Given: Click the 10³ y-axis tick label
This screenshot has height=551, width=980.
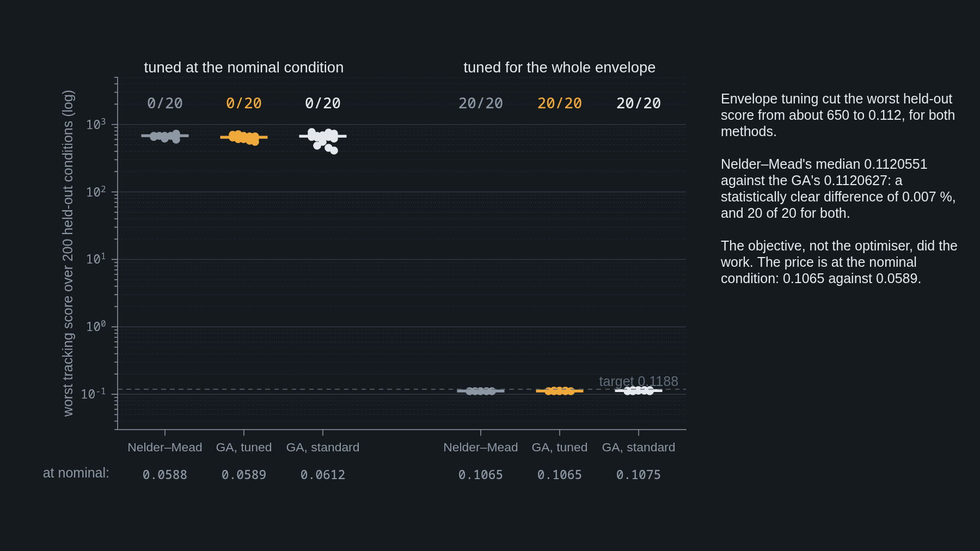Looking at the screenshot, I should 96,124.
